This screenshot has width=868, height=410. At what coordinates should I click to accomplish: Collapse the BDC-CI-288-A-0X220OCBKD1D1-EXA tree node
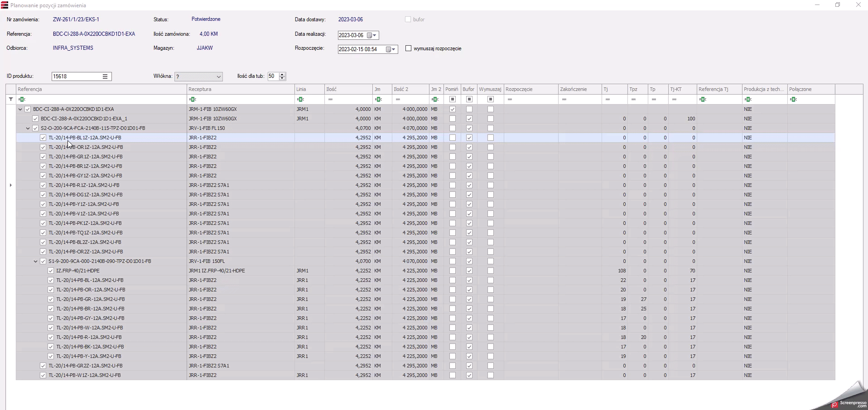click(20, 109)
